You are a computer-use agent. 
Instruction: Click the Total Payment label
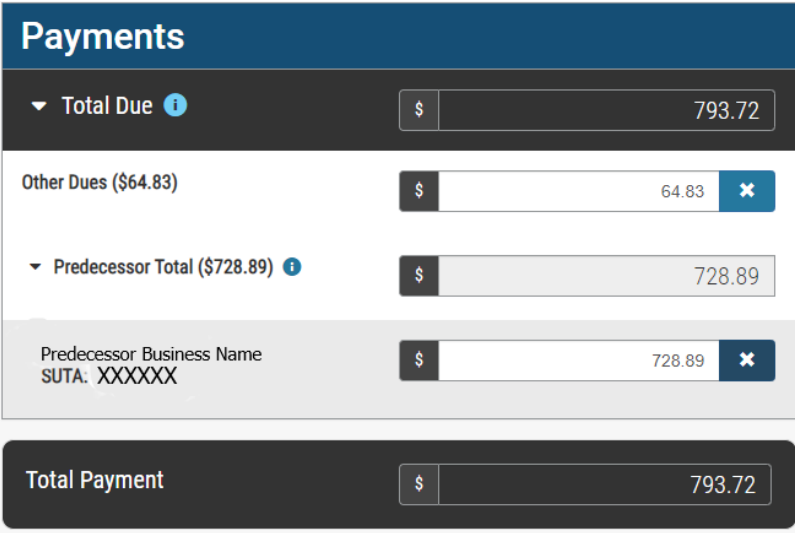pyautogui.click(x=95, y=480)
